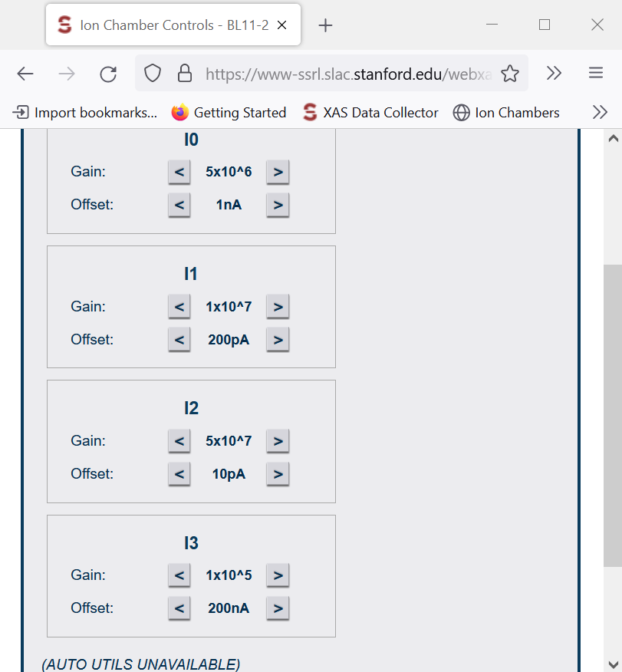Decrease the I3 offset value
This screenshot has height=672, width=622.
179,608
